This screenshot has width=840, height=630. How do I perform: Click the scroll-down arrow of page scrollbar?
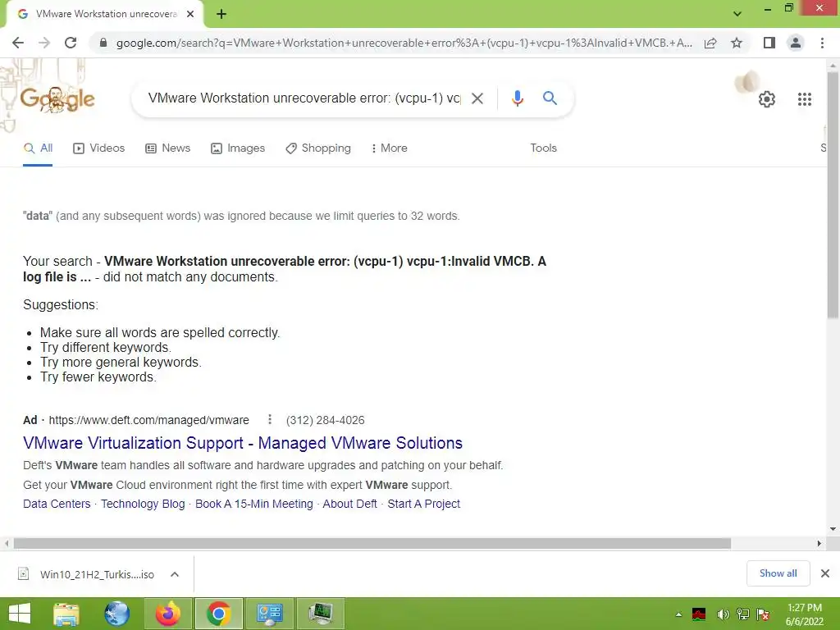833,529
